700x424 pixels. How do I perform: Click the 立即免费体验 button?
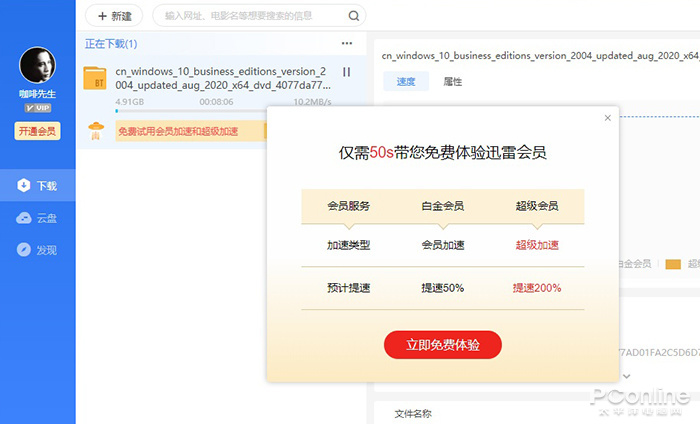pyautogui.click(x=442, y=344)
